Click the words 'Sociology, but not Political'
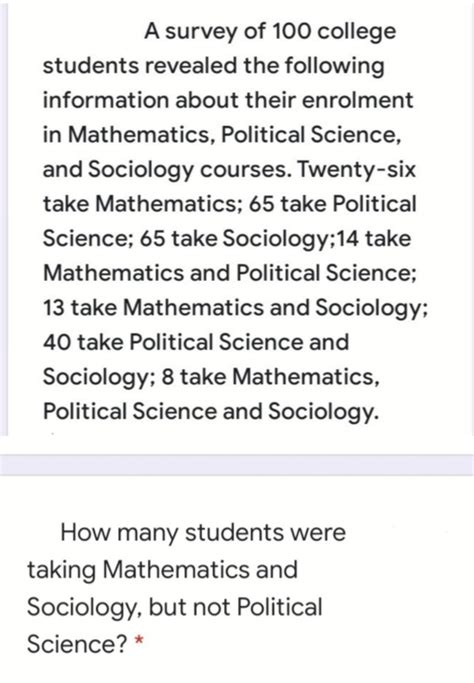474x683 pixels. pos(175,607)
